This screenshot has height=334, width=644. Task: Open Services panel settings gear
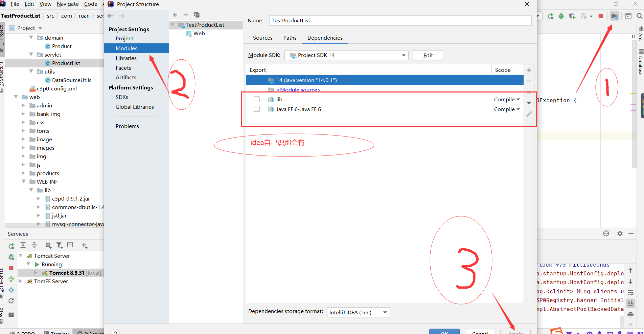620,233
